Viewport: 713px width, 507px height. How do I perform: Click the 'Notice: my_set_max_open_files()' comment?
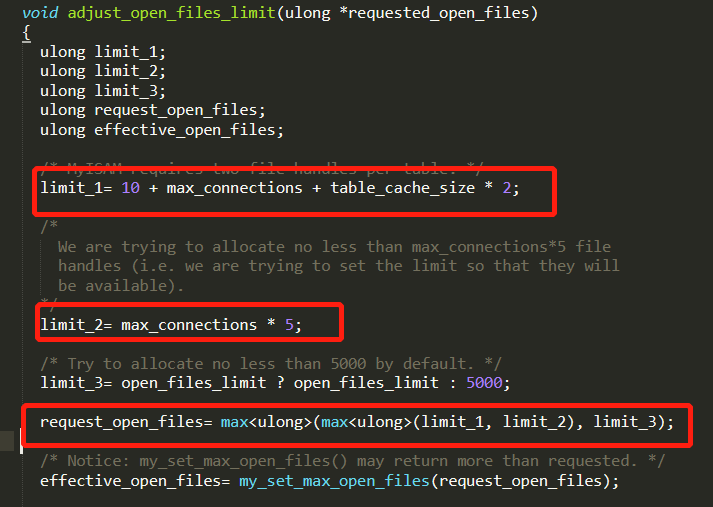pyautogui.click(x=352, y=461)
